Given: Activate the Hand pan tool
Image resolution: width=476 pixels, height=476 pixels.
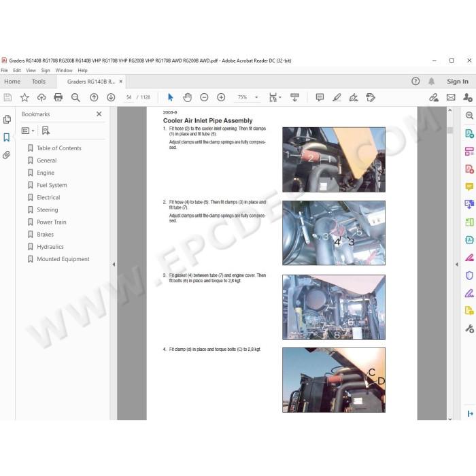Looking at the screenshot, I should (187, 97).
